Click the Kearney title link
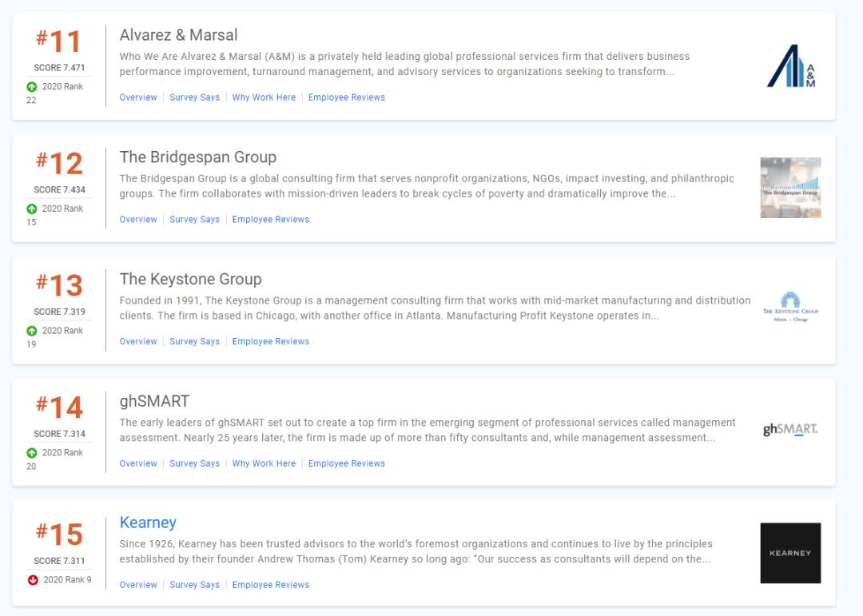This screenshot has width=863, height=616. click(148, 523)
